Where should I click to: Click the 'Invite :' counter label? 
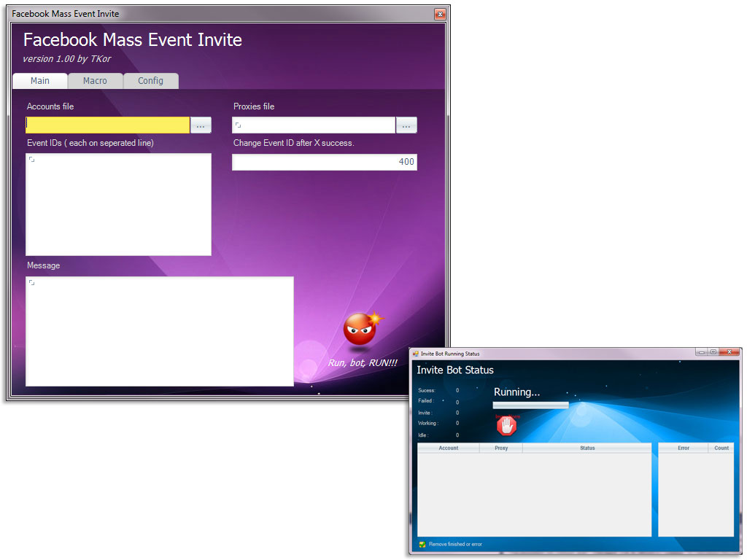425,413
